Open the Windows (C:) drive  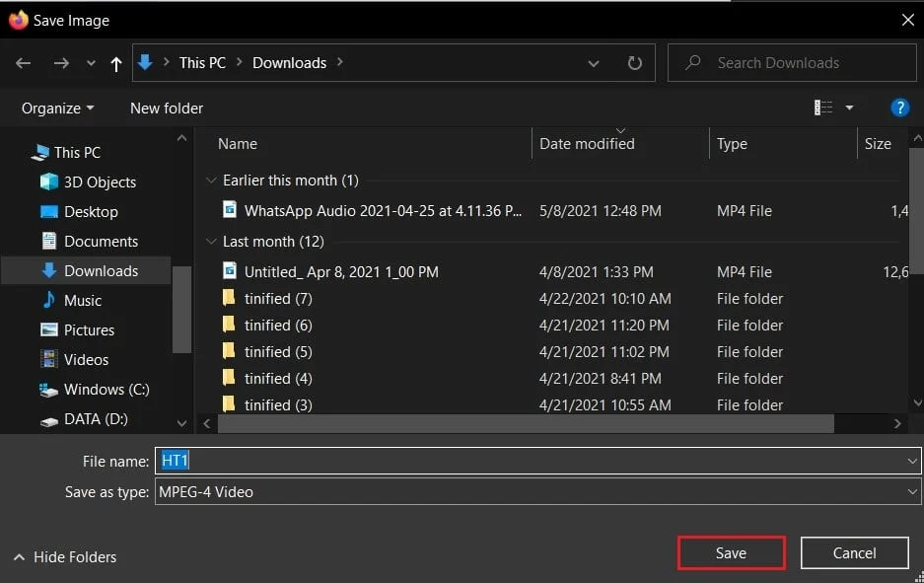pyautogui.click(x=102, y=389)
